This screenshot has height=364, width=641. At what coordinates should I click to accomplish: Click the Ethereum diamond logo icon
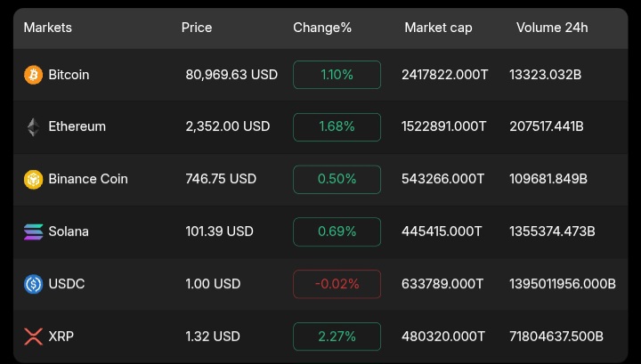click(x=33, y=127)
